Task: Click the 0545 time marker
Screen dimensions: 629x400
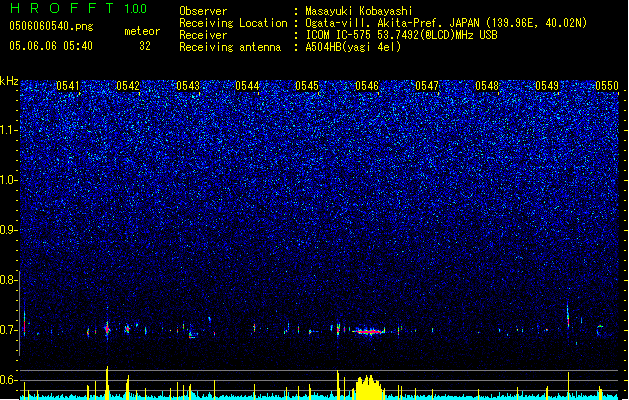Action: [307, 86]
